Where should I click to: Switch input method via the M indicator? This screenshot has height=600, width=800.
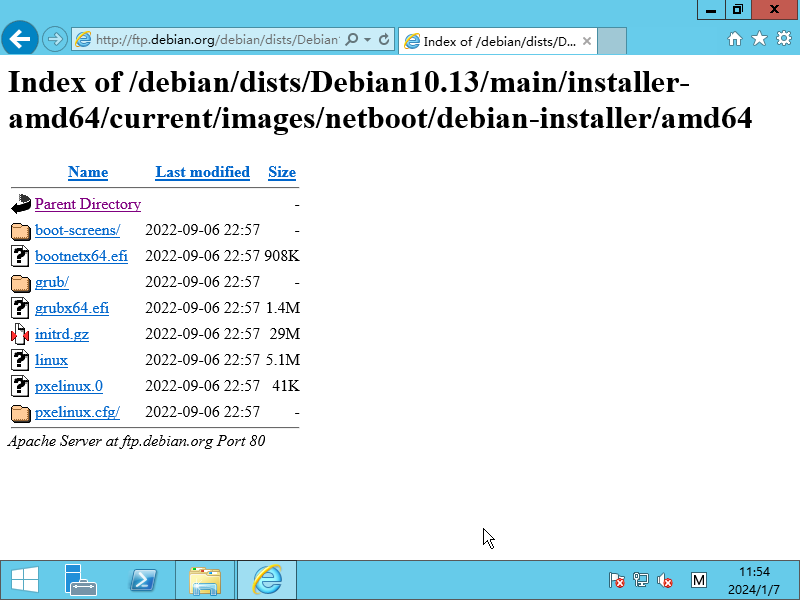(x=699, y=580)
